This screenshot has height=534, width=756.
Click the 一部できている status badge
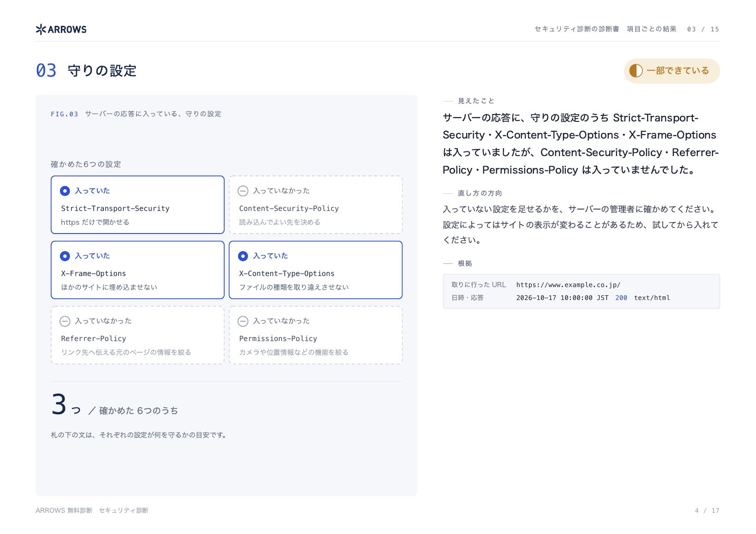point(672,71)
